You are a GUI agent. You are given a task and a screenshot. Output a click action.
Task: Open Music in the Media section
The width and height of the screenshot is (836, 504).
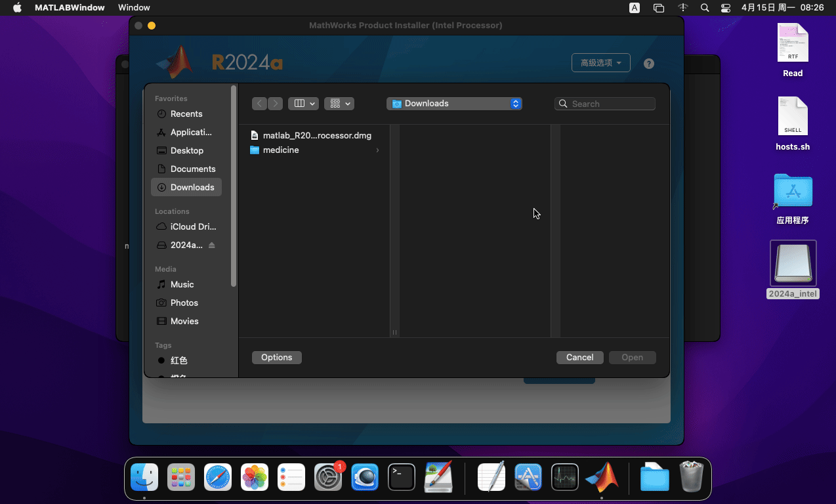pyautogui.click(x=186, y=284)
